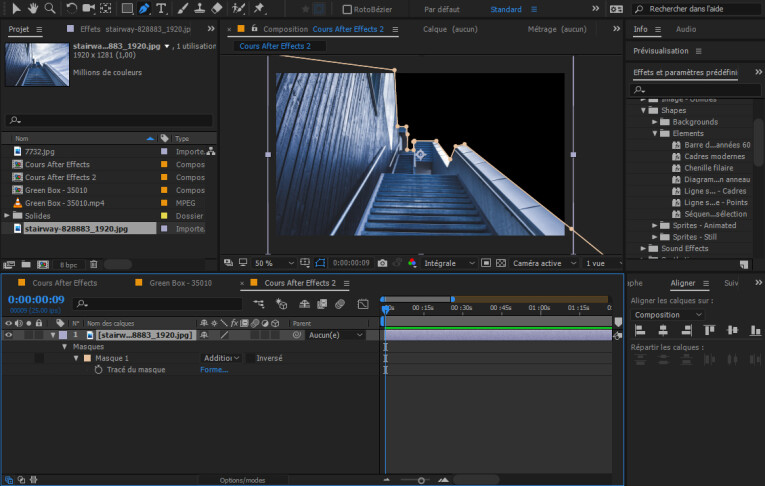The image size is (765, 486).
Task: Click the current time 0:00:00:09 display
Action: tap(36, 299)
